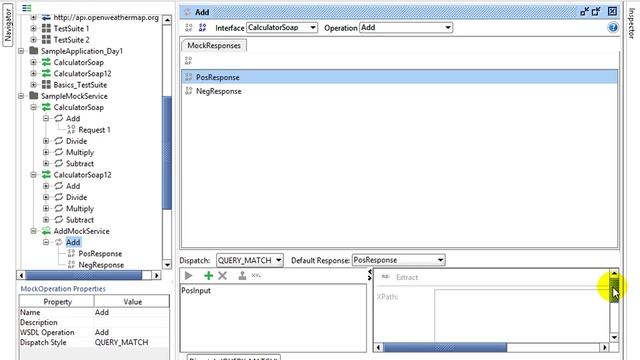Click the Description property value cell
The image size is (640, 360).
point(131,322)
